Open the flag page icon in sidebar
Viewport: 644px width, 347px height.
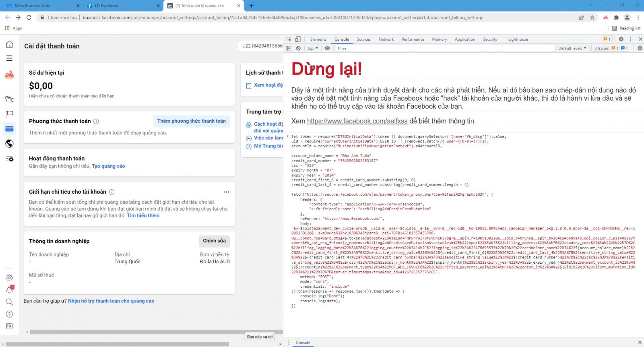pos(9,114)
